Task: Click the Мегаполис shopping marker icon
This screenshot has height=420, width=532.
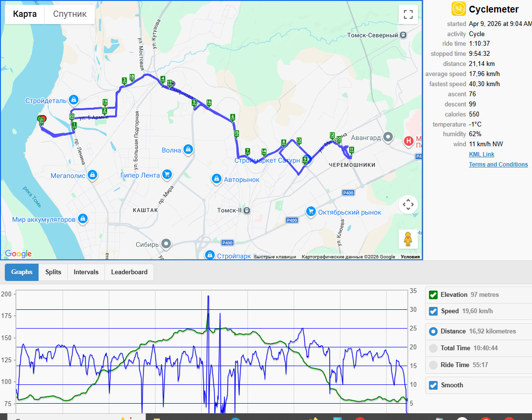Action: 92,175
